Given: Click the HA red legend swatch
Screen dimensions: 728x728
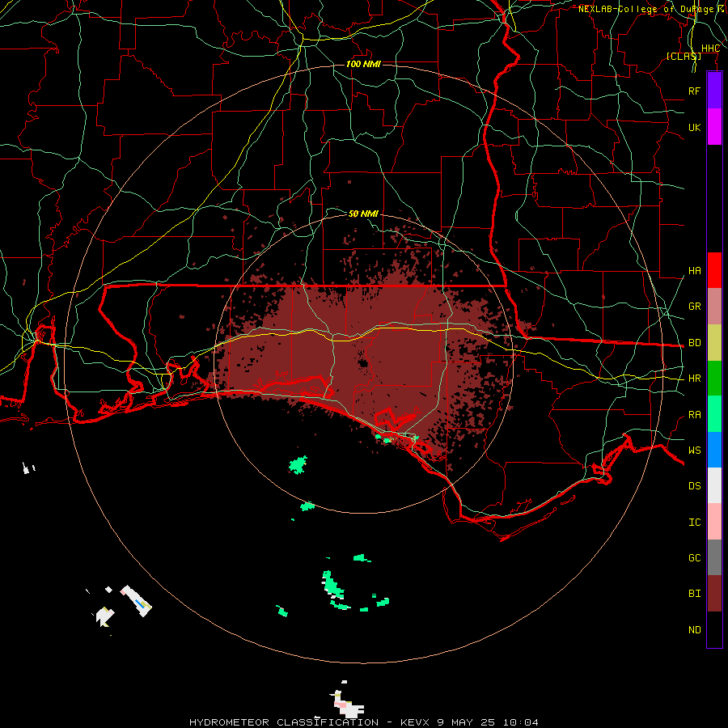Looking at the screenshot, I should point(714,270).
